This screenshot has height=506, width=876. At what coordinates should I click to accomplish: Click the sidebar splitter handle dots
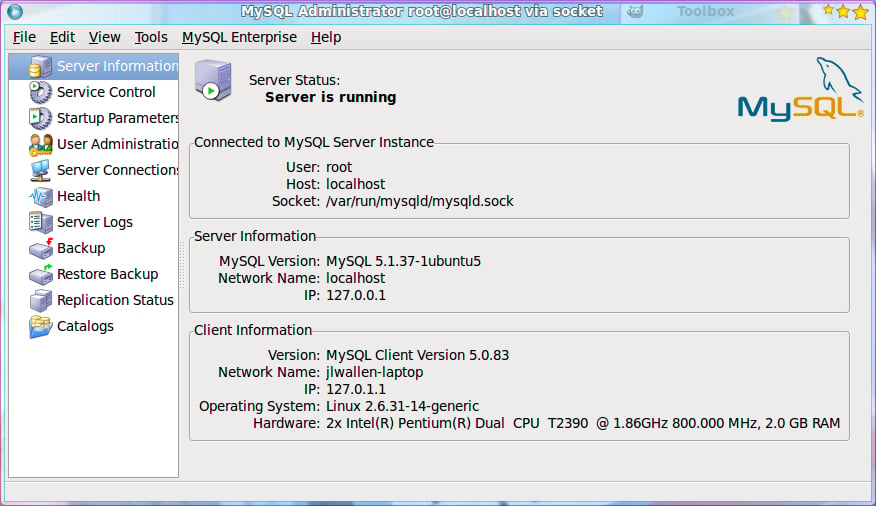click(182, 265)
